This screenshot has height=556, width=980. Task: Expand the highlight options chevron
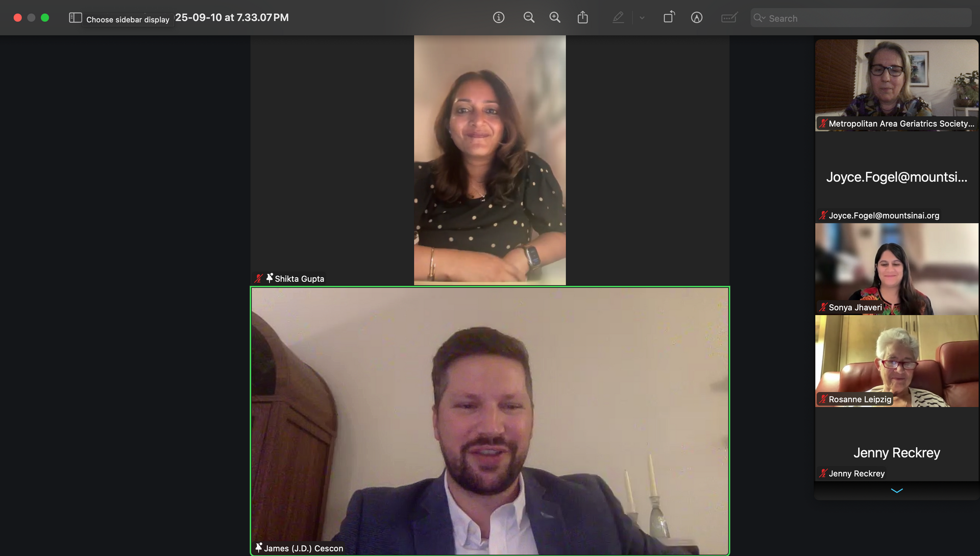(642, 18)
